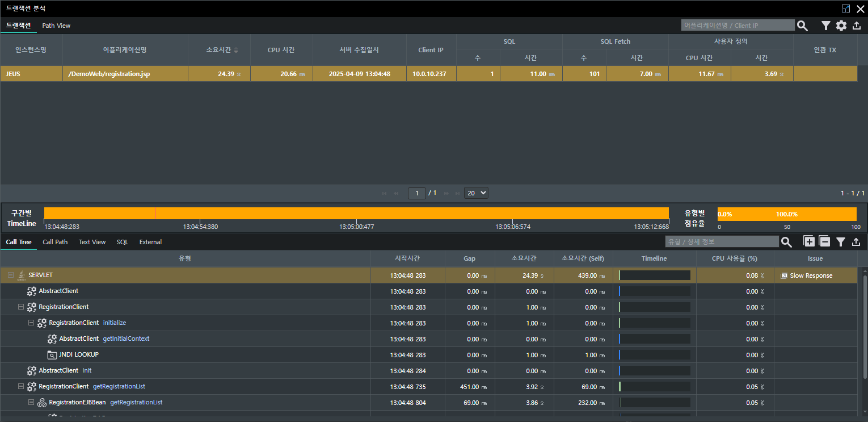Screen dimensions: 868x422
Task: Click the 451.00 ms Gap value
Action: pos(474,387)
